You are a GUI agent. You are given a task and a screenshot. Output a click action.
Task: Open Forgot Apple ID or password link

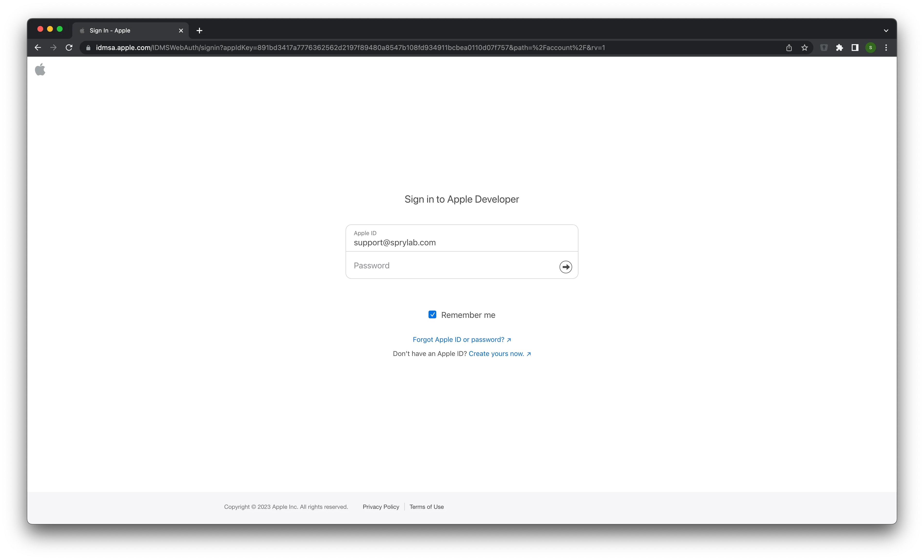point(462,339)
